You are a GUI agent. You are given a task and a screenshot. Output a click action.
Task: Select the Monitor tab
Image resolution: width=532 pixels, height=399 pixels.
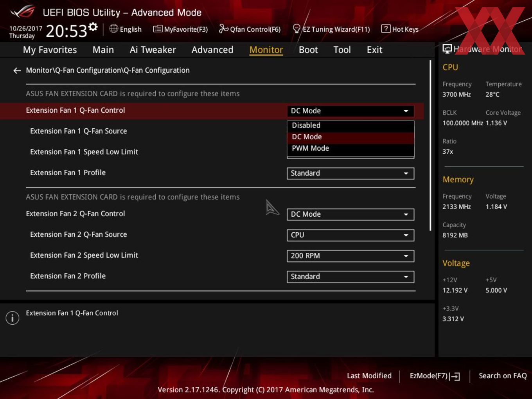pos(266,50)
